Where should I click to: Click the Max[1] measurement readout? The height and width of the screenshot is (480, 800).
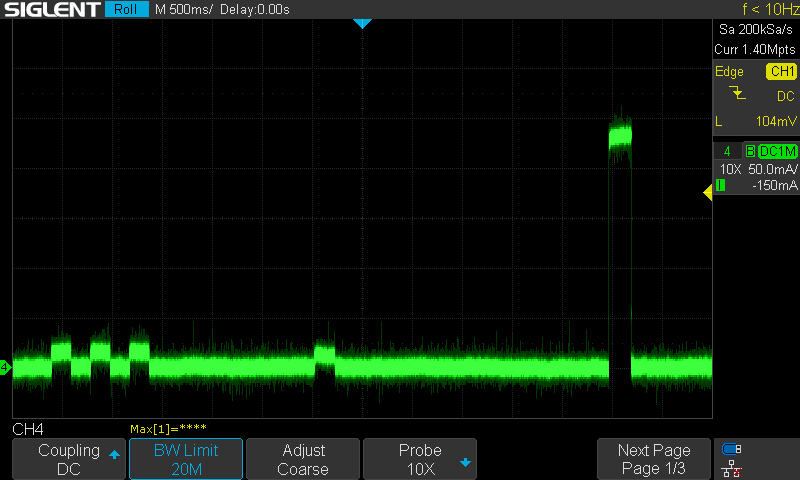tap(168, 429)
